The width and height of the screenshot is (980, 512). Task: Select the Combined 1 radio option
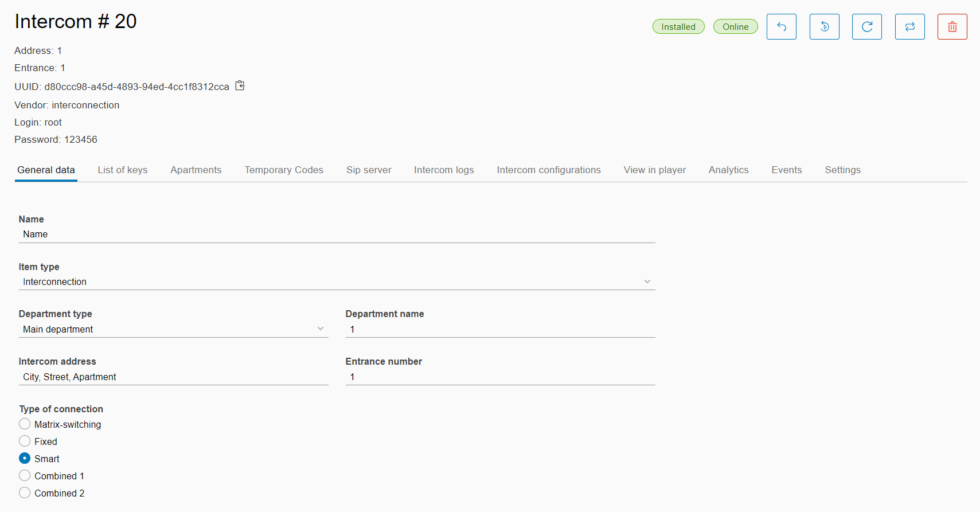[25, 476]
